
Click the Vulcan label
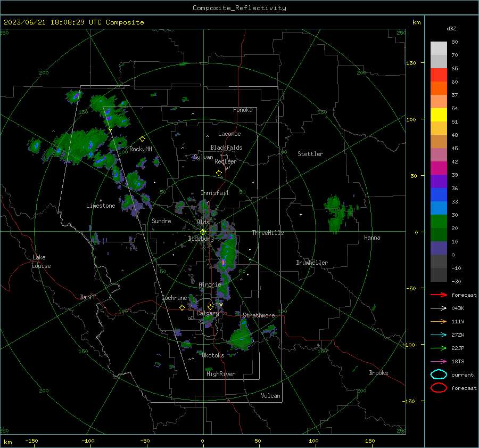pyautogui.click(x=270, y=396)
